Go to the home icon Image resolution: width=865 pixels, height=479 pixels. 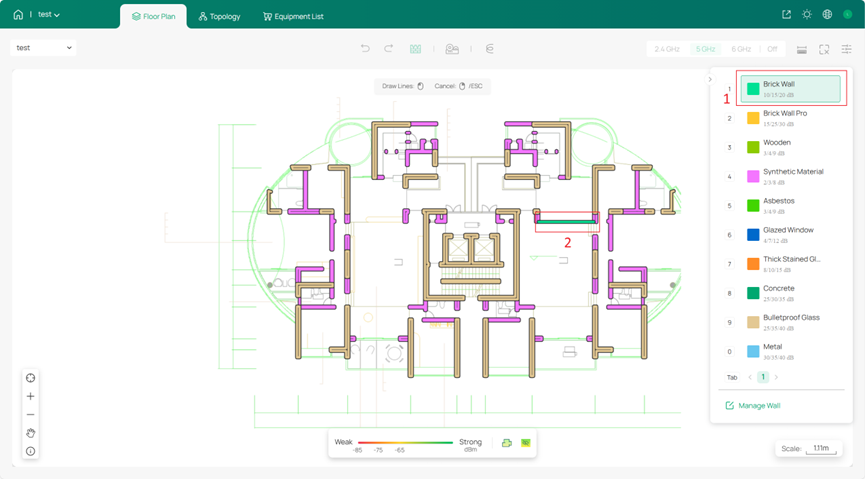click(18, 14)
